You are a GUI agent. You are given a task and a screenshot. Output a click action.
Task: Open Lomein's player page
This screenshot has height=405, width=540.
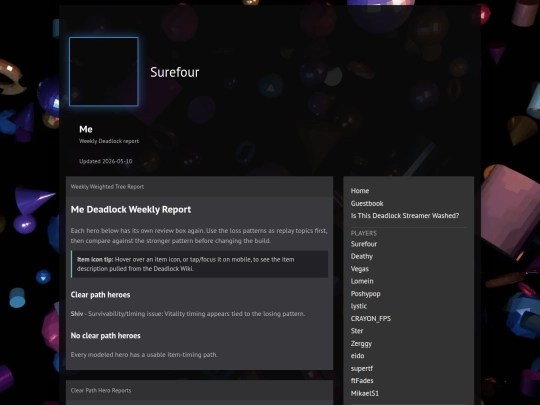coord(362,281)
